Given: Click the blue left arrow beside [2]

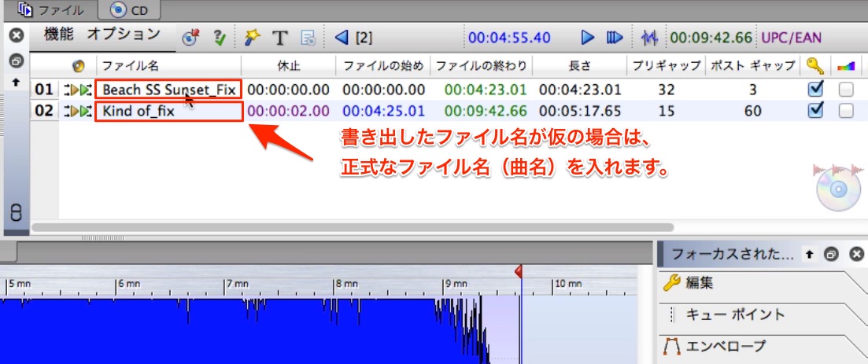Looking at the screenshot, I should click(342, 38).
